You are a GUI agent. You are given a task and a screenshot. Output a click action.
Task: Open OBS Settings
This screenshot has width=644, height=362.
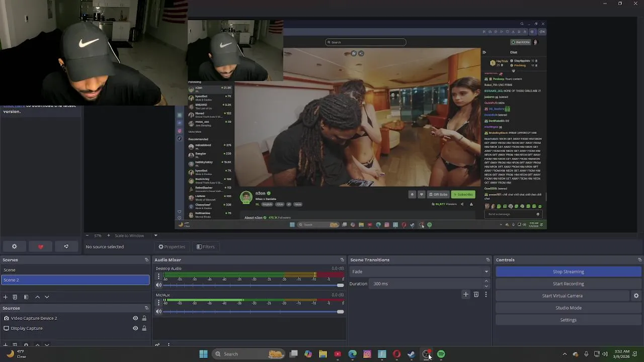(x=569, y=320)
